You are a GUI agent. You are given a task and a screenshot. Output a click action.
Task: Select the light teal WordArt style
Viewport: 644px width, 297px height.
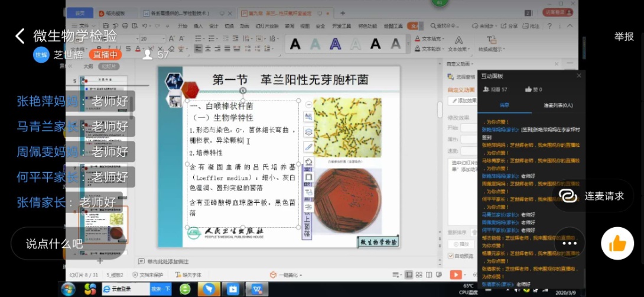[x=316, y=44]
